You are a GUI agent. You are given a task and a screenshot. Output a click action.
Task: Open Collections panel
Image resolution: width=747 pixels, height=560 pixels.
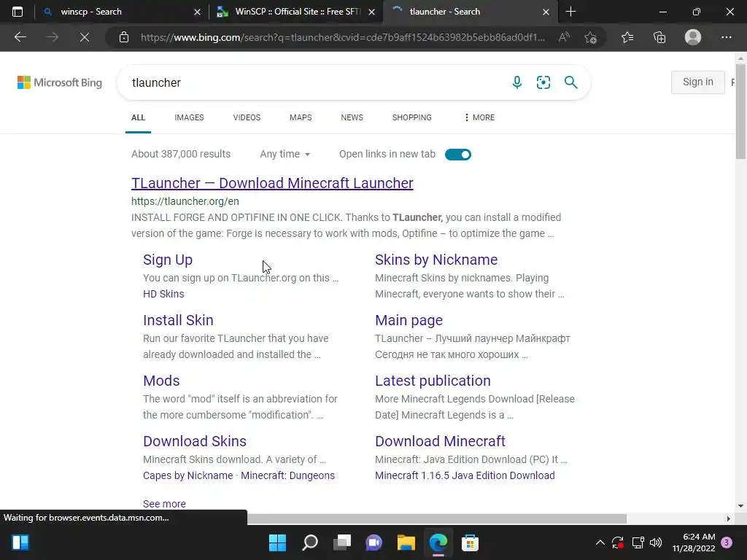click(659, 37)
